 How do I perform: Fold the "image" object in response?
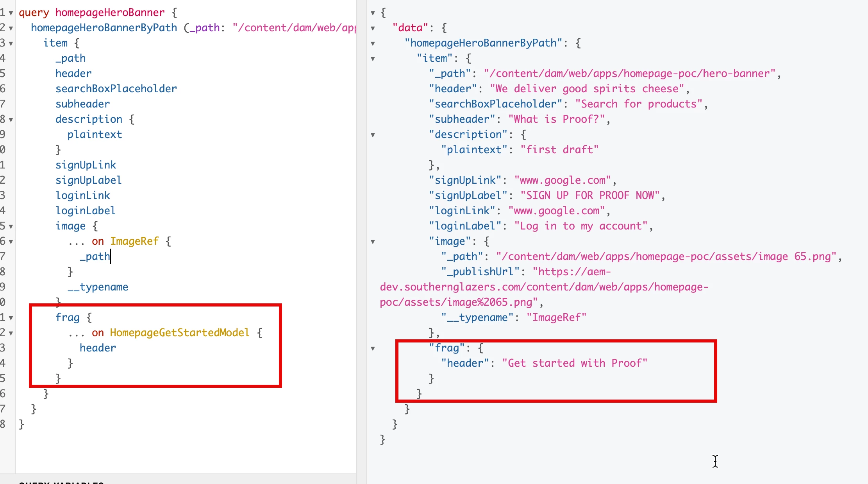(x=373, y=242)
